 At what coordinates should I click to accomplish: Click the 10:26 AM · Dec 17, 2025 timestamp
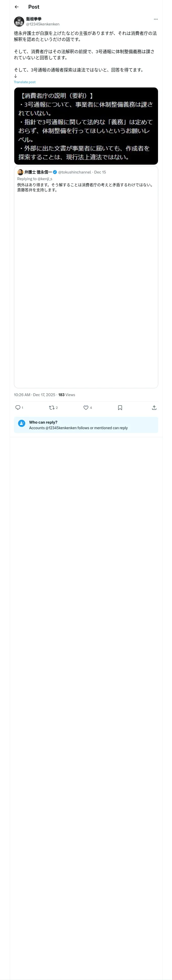[x=35, y=395]
